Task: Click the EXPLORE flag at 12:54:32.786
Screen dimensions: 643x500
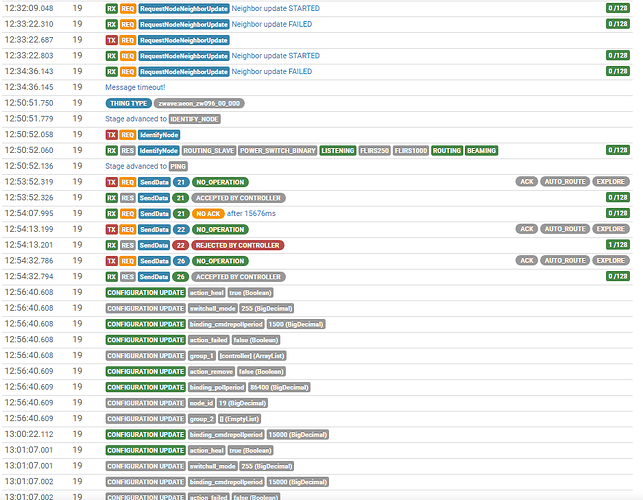Action: pyautogui.click(x=611, y=260)
